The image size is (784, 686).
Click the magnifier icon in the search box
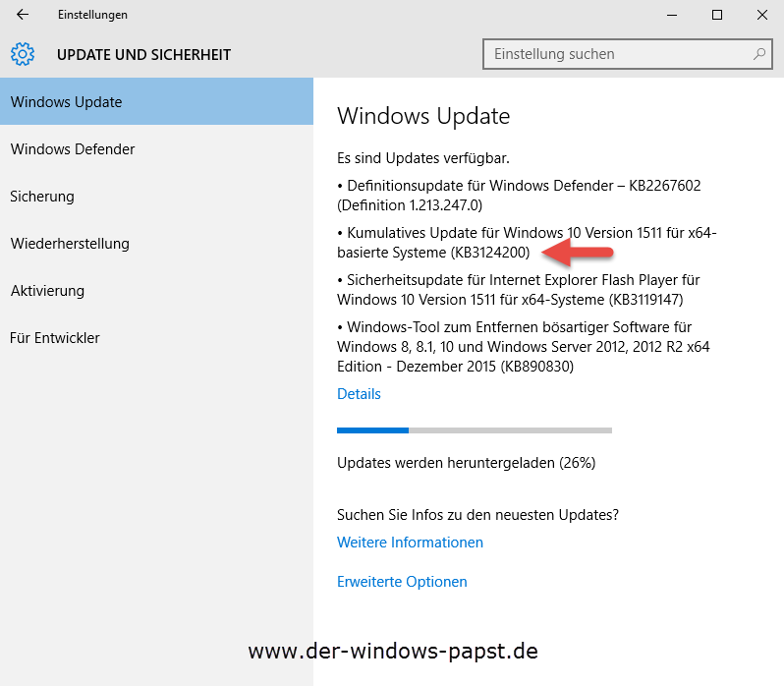(x=759, y=54)
